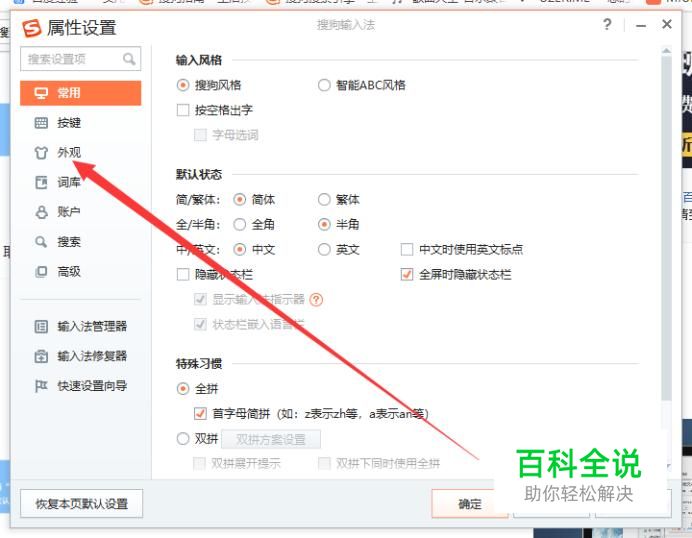Viewport: 692px width, 538px height.
Task: Open the 按键 settings tab
Action: pos(81,123)
